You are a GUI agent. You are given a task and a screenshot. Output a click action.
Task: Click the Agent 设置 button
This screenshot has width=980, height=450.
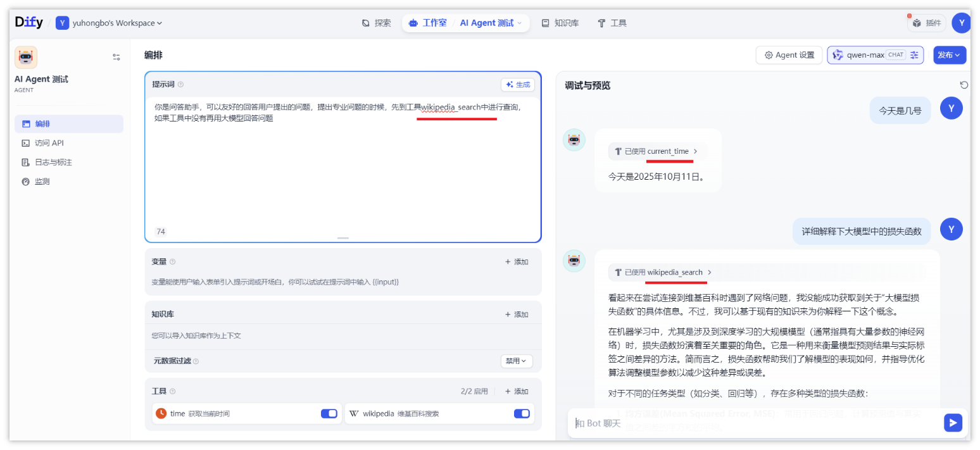click(789, 55)
